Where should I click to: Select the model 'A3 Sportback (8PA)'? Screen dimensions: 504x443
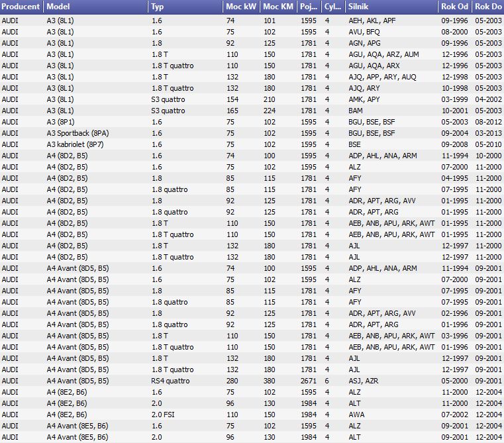pyautogui.click(x=77, y=133)
